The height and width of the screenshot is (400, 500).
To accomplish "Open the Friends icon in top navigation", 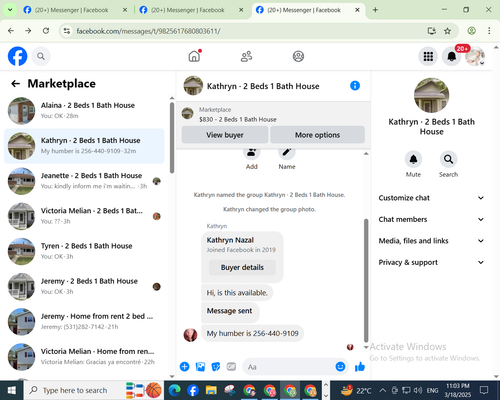I will [x=246, y=56].
